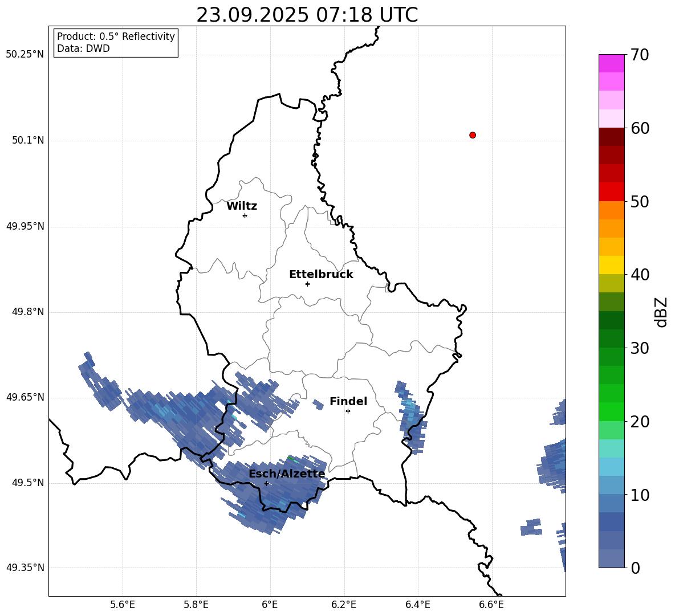
Task: Click the 49.5°N latitude label
Action: click(x=28, y=483)
